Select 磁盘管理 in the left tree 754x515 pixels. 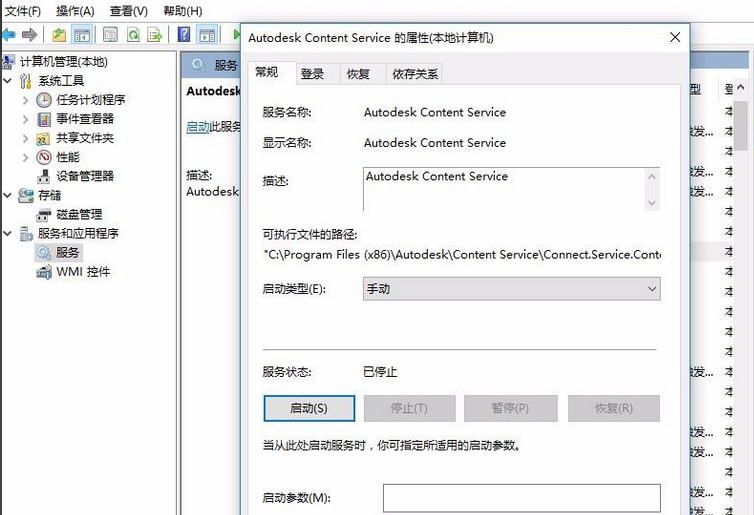point(79,214)
